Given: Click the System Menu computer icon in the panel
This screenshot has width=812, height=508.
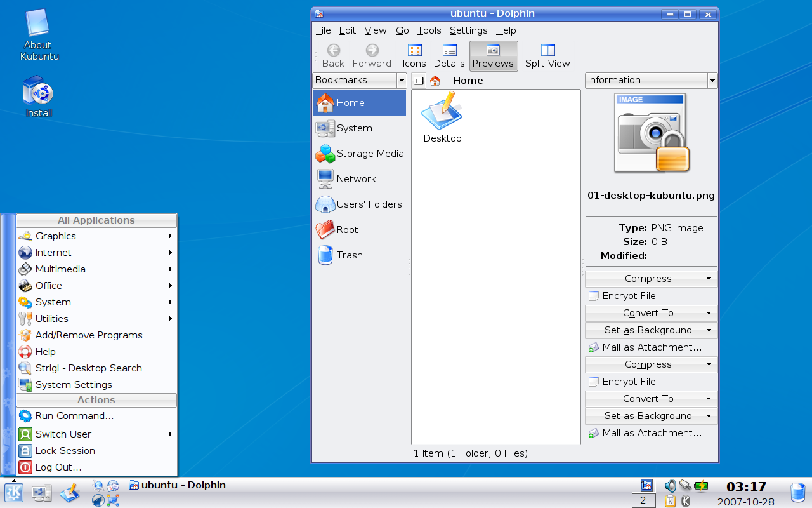Looking at the screenshot, I should tap(42, 493).
